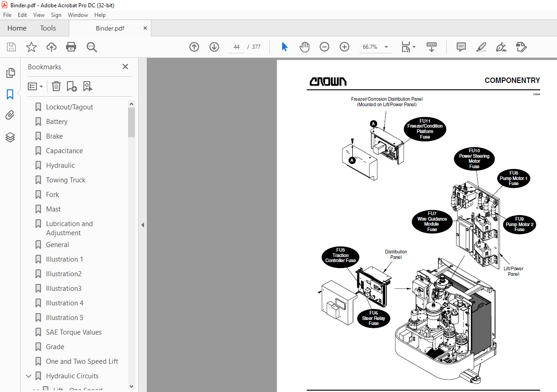Open the Print dialog
Screen dimensions: 557x392
point(71,46)
